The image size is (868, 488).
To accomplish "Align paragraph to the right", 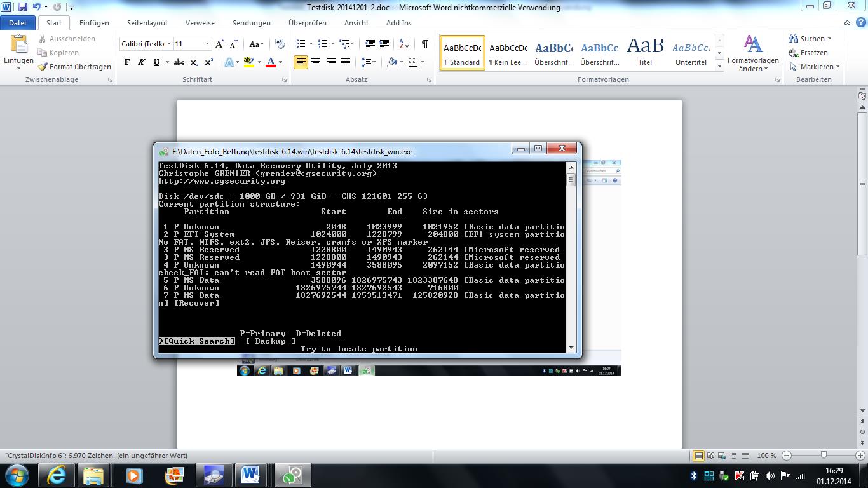I will (330, 62).
